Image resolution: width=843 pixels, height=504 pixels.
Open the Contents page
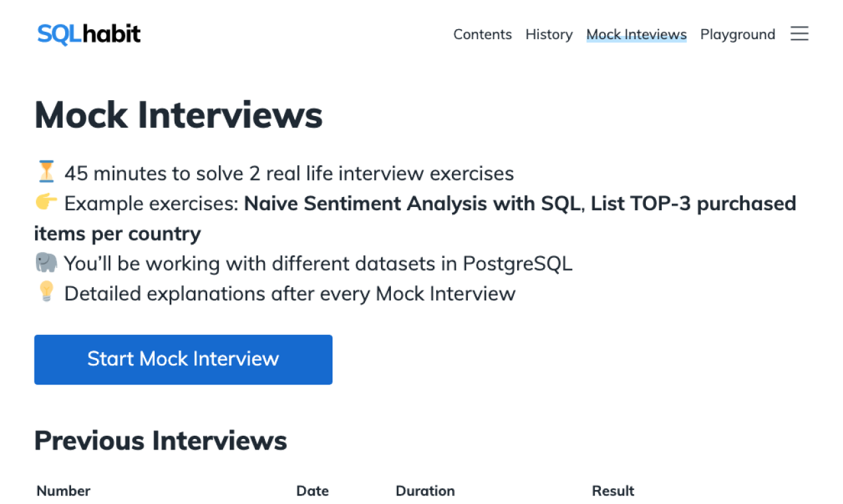(483, 34)
